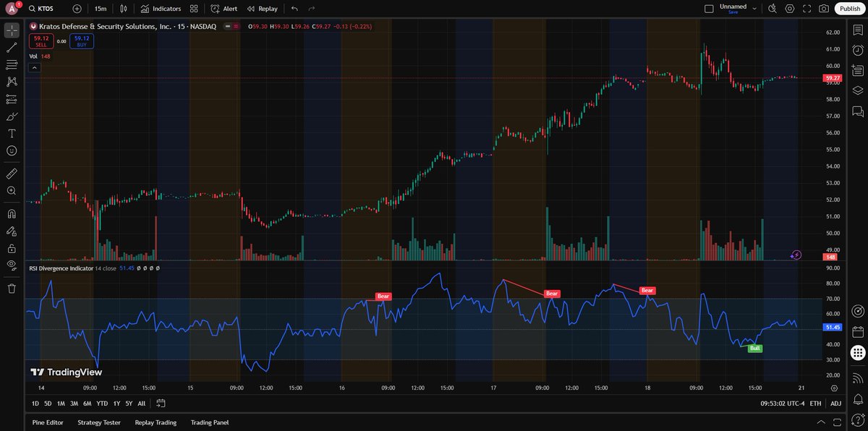Select the YTD date range
Viewport: 868px width, 431px height.
(102, 404)
